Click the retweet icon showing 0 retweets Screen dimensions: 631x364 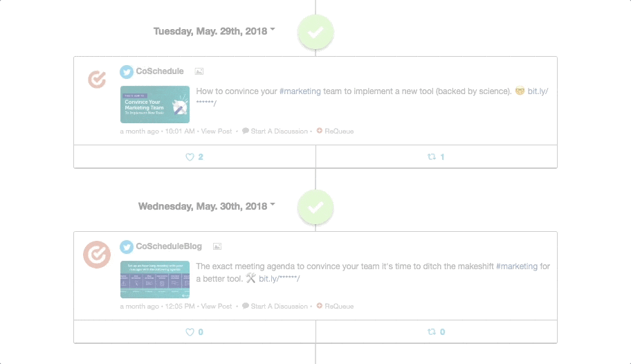click(x=432, y=331)
